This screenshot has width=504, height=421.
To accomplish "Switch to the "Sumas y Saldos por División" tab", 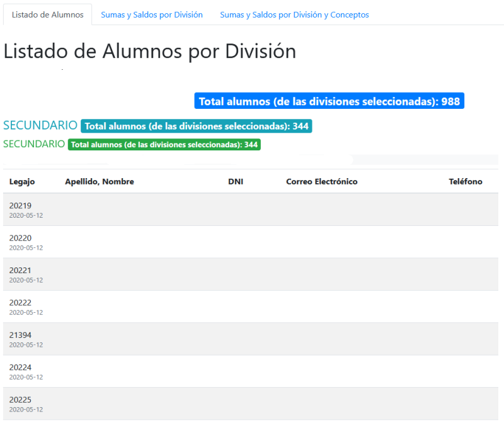I will pyautogui.click(x=152, y=14).
